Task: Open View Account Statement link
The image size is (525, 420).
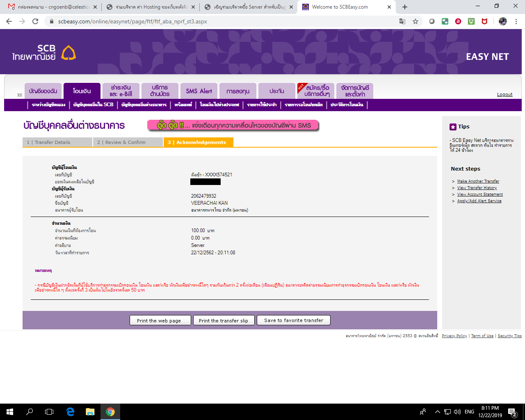Action: point(480,194)
